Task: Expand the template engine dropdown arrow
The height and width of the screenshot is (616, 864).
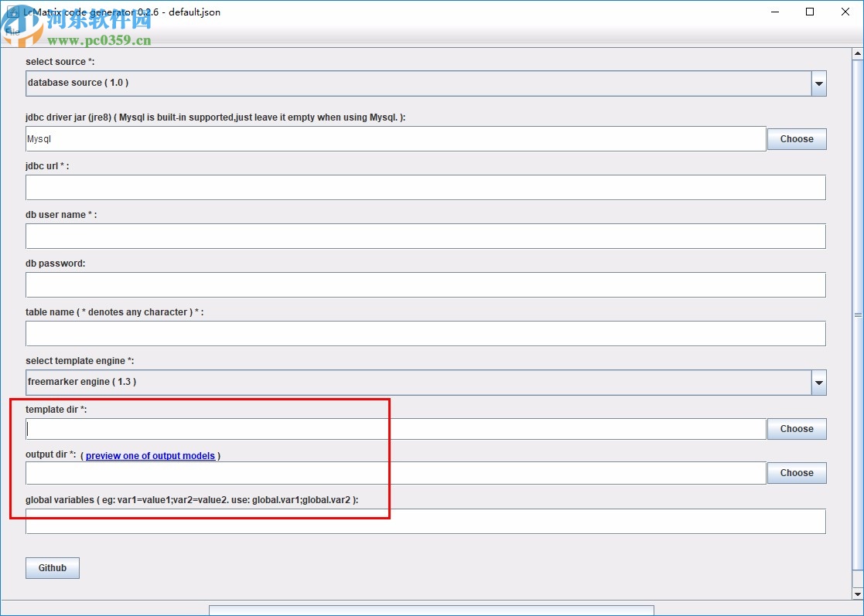Action: 819,383
